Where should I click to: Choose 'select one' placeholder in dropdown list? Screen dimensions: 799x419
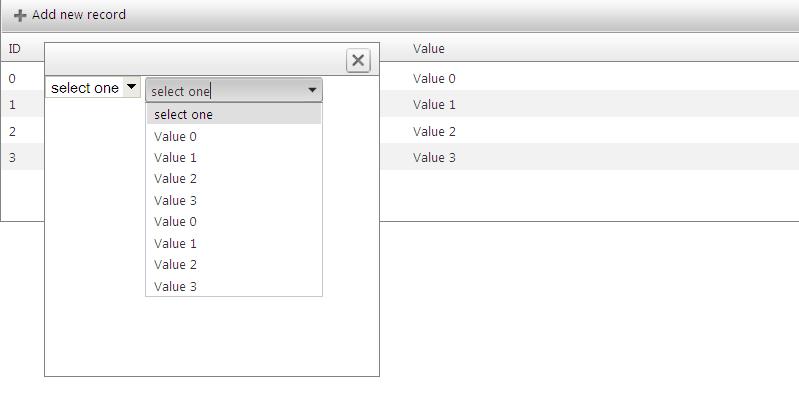[183, 114]
